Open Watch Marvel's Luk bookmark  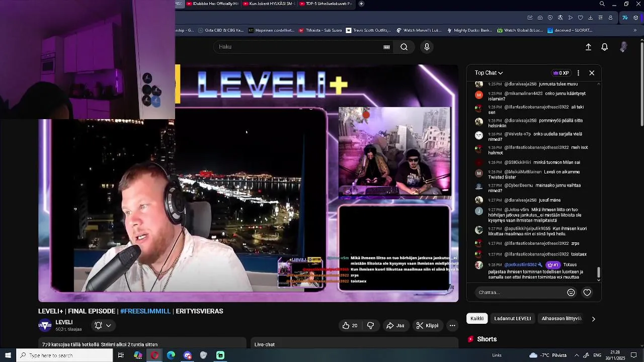pyautogui.click(x=419, y=30)
